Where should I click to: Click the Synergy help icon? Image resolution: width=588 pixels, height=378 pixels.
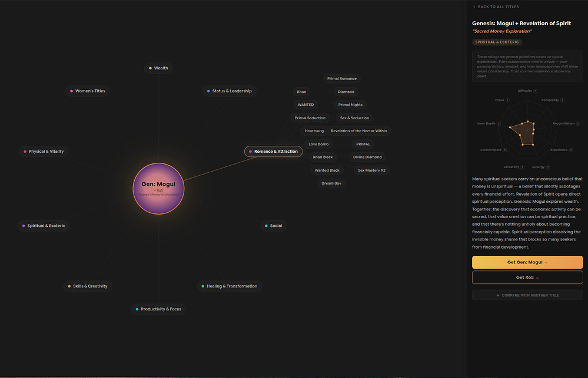tap(549, 167)
